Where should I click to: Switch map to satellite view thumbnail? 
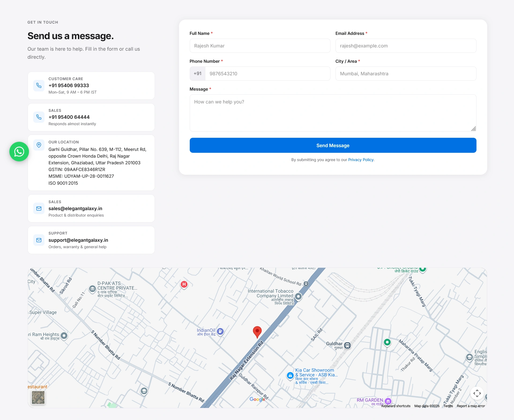click(38, 397)
